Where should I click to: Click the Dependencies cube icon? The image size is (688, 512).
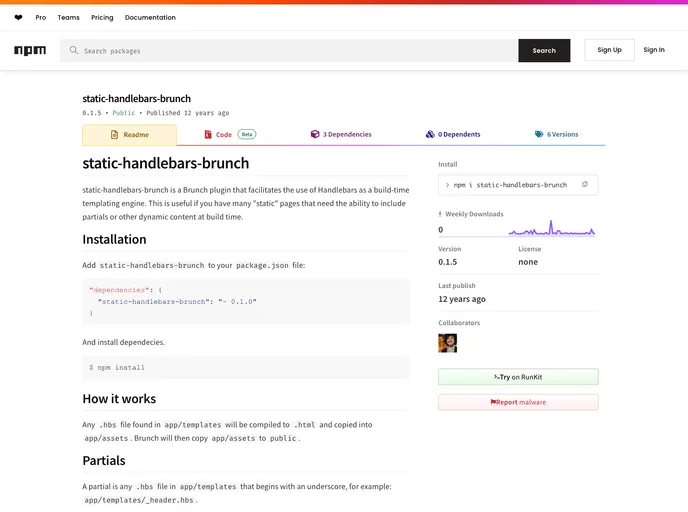point(315,134)
